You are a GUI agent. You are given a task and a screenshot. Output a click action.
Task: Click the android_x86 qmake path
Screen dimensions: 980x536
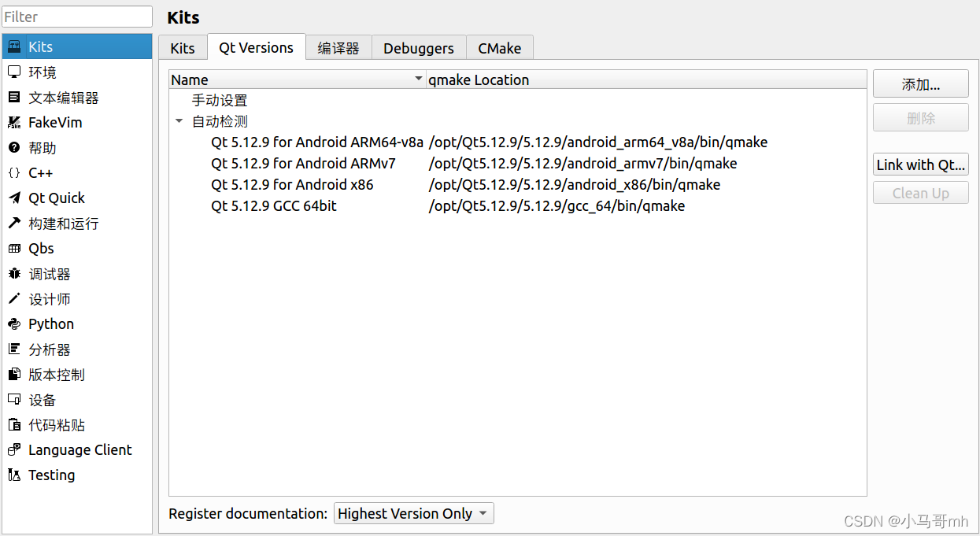575,185
